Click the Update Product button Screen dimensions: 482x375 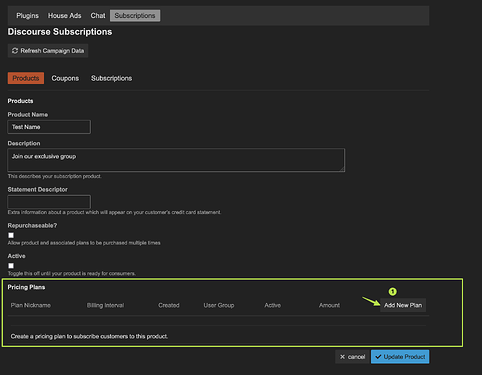[400, 357]
